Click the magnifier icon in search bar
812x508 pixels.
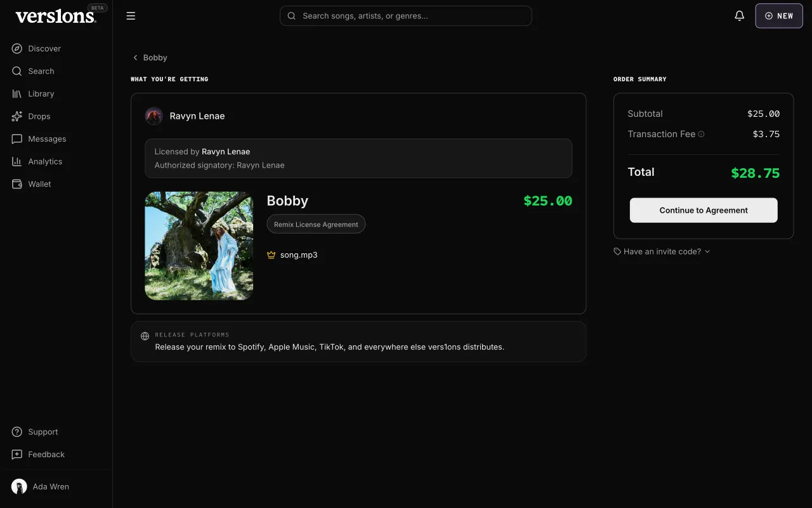click(292, 16)
